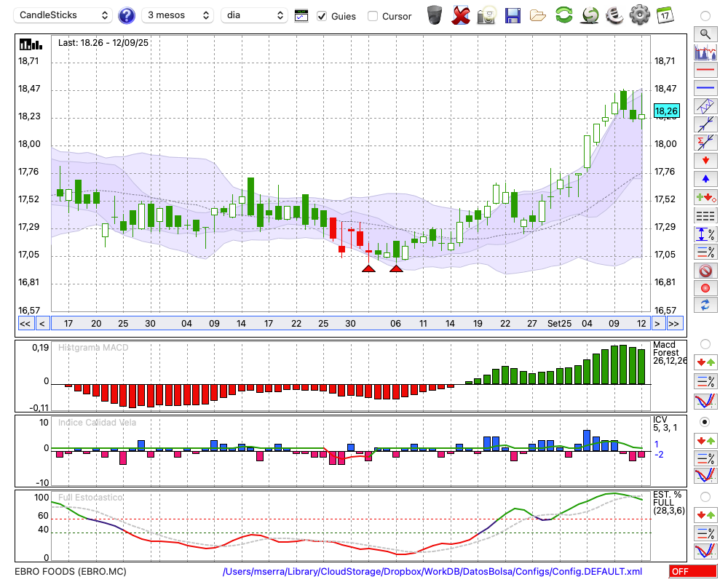Select the blue horizontal line tool
This screenshot has width=728, height=582.
705,88
